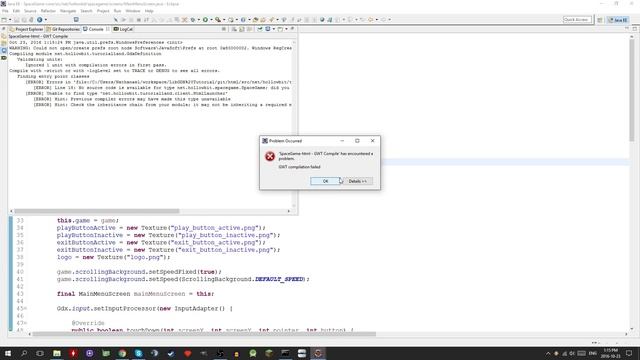
Task: Expand the Open Console dropdown arrow
Action: click(287, 29)
